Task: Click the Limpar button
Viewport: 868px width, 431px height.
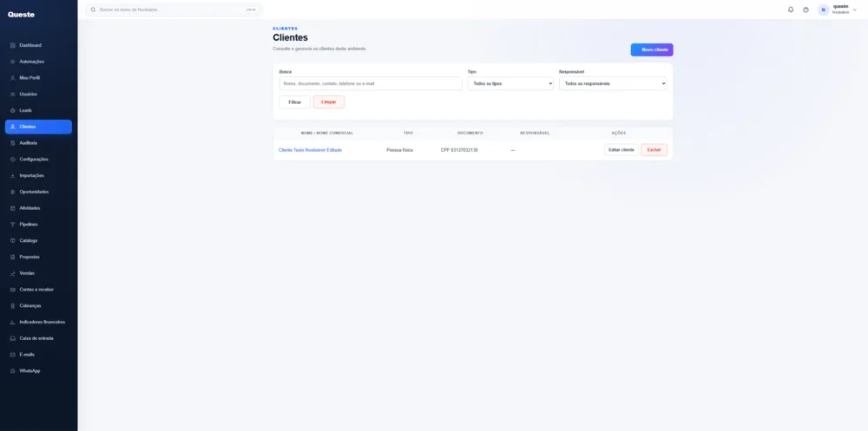Action: pos(329,102)
